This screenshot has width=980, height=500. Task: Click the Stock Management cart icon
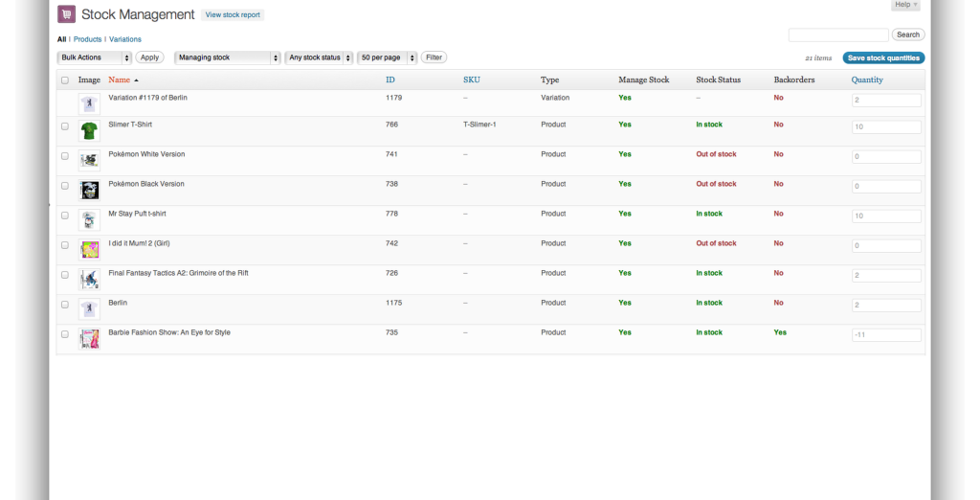click(x=66, y=14)
